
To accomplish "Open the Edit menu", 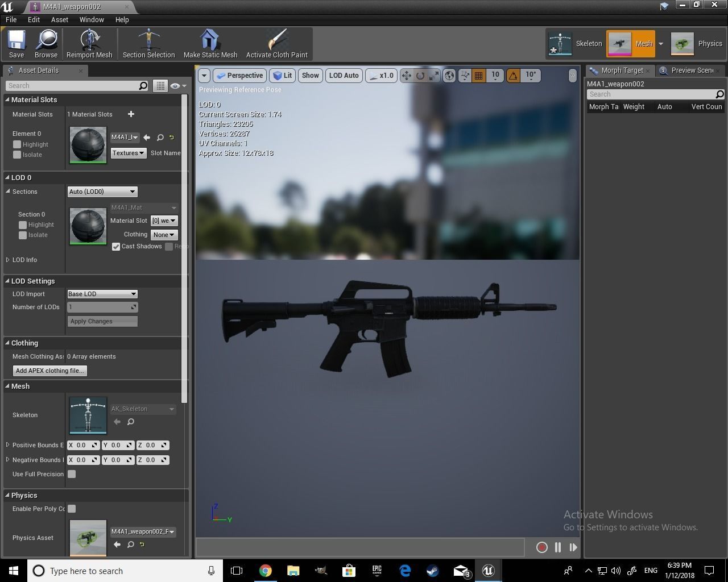I will [34, 19].
